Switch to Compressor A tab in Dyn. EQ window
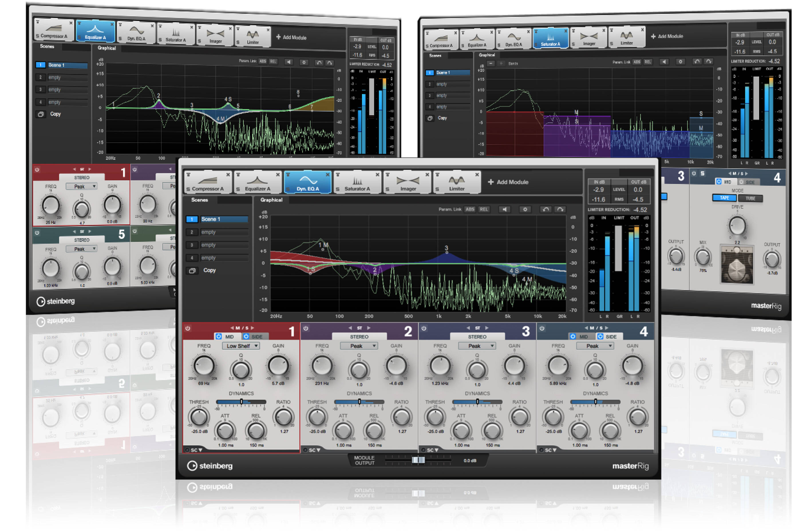This screenshot has height=532, width=812. point(208,182)
